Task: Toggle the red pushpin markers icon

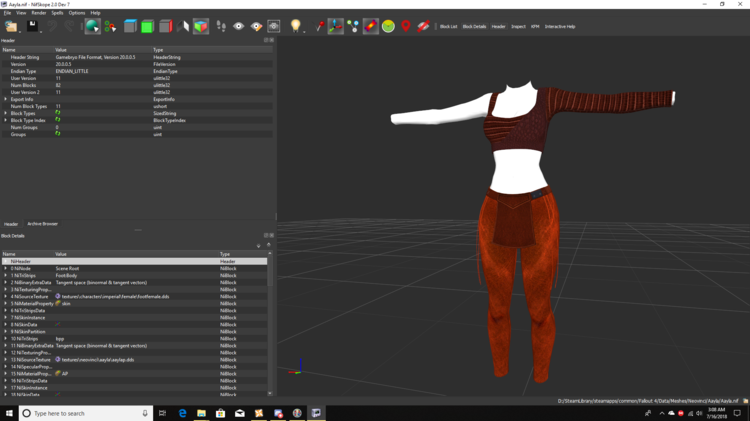Action: point(319,26)
